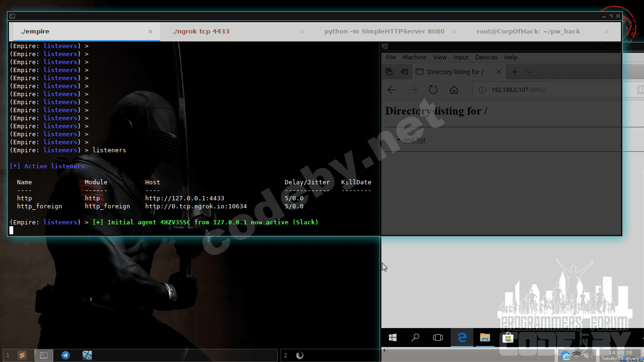Select the terminal icon in the bottom panel
Image resolution: width=644 pixels, height=362 pixels.
click(43, 355)
